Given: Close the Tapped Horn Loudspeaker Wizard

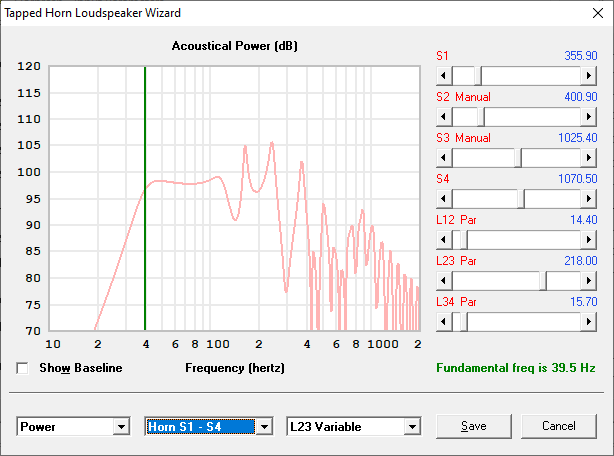Looking at the screenshot, I should pos(598,13).
